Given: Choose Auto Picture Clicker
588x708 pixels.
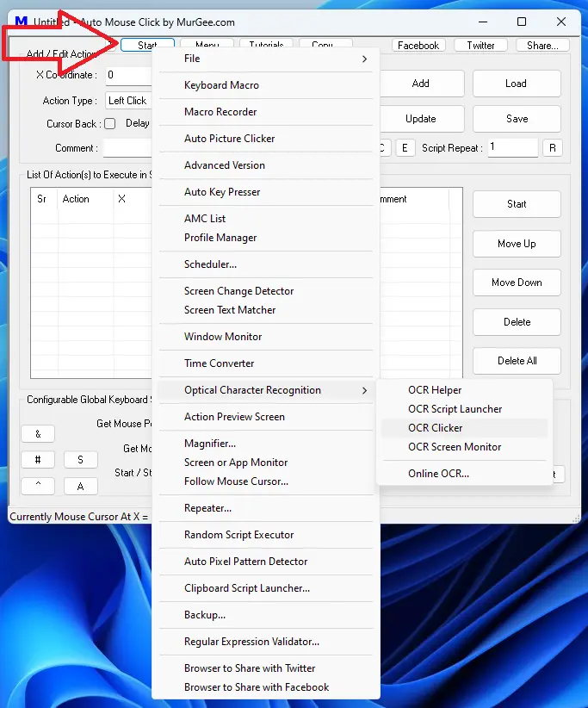Looking at the screenshot, I should coord(266,139).
